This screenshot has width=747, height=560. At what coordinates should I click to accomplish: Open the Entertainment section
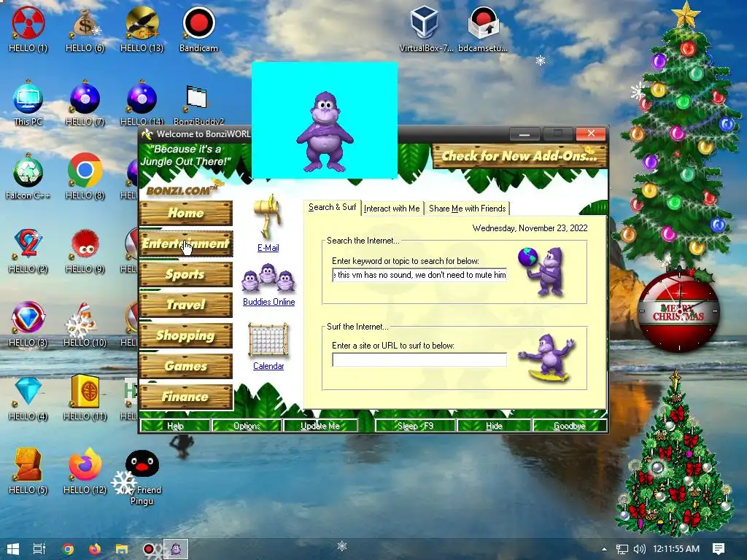pyautogui.click(x=186, y=244)
